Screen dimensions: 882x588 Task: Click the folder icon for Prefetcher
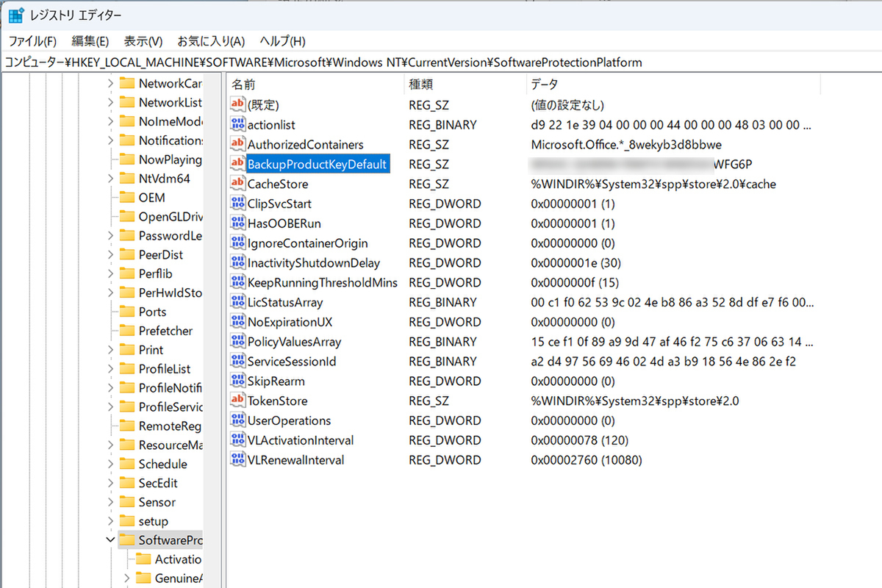pyautogui.click(x=126, y=331)
